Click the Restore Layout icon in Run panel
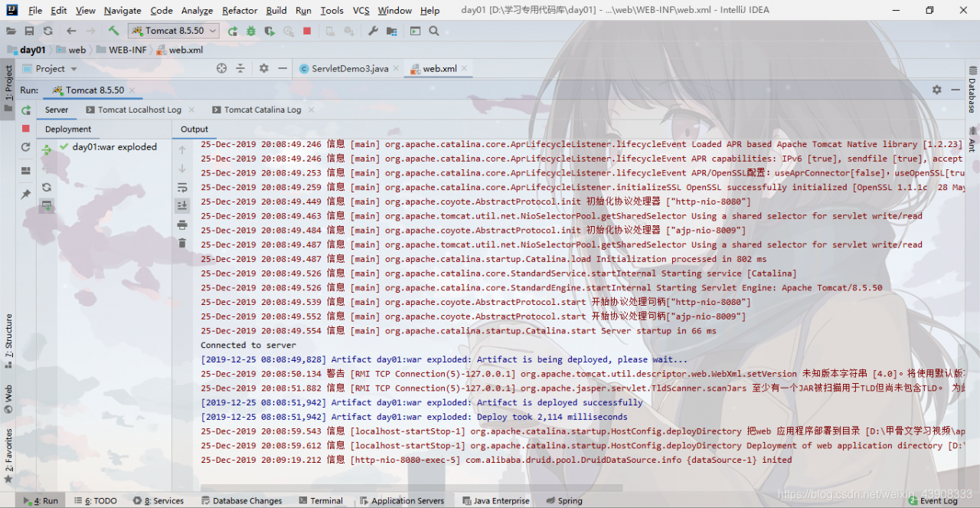 (x=25, y=170)
